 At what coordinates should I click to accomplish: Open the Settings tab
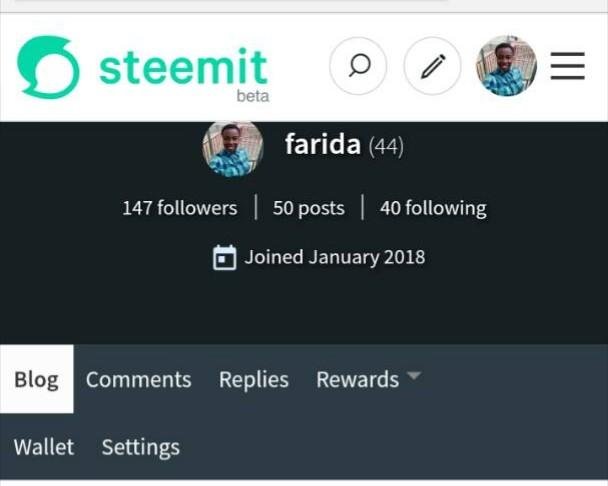[x=141, y=447]
